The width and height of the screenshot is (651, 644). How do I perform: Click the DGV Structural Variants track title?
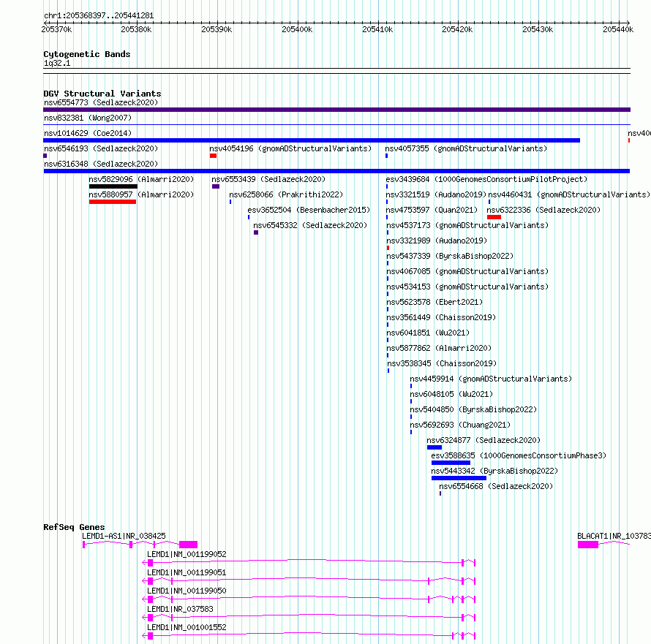tap(102, 94)
